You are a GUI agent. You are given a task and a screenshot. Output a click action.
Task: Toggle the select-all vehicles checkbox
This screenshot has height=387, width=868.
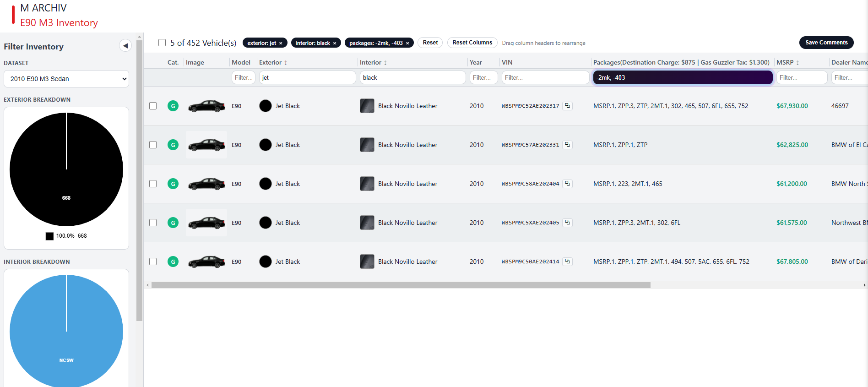click(x=162, y=43)
